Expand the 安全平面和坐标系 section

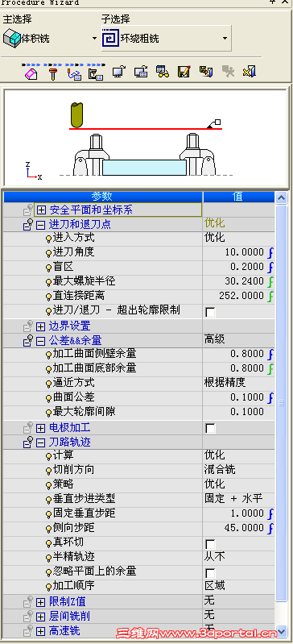[40, 210]
